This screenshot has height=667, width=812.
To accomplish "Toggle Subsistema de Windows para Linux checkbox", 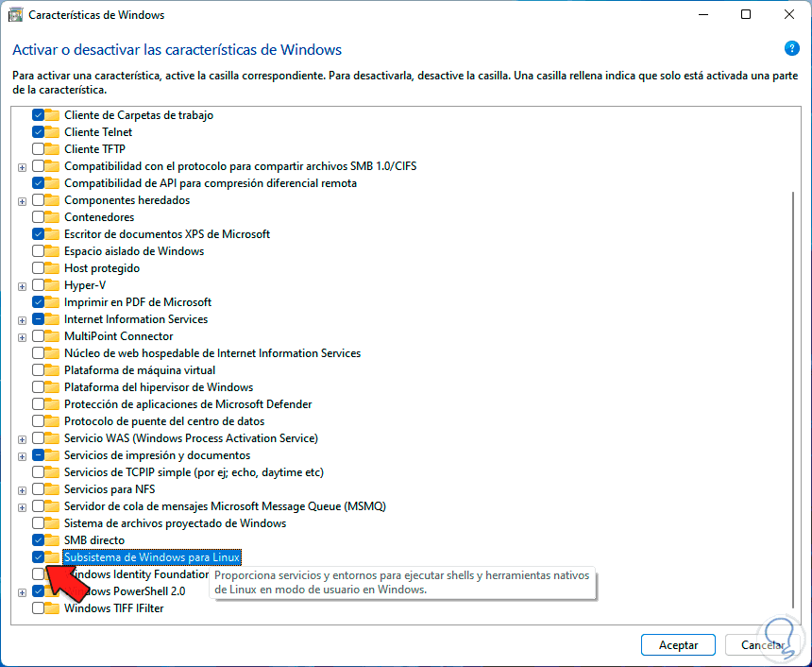I will [38, 557].
